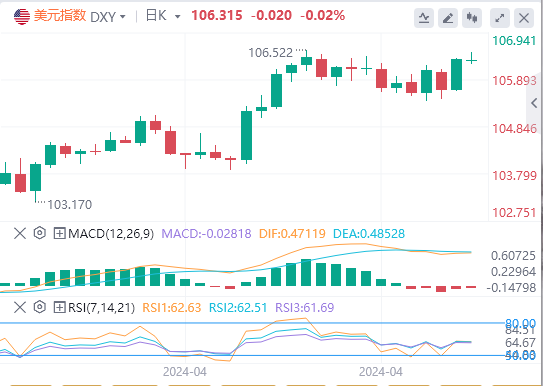
Task: Click the DIF:0.47119 value
Action: click(292, 234)
